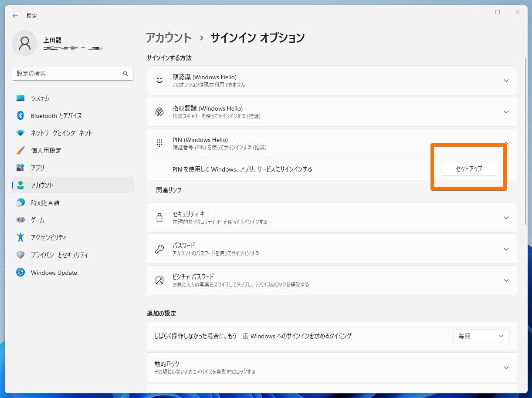Click inside the 設定の検索 search field

(65, 73)
